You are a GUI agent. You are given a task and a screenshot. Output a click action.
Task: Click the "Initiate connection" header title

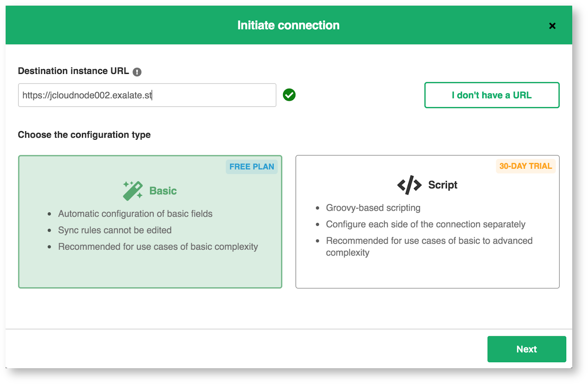point(288,25)
